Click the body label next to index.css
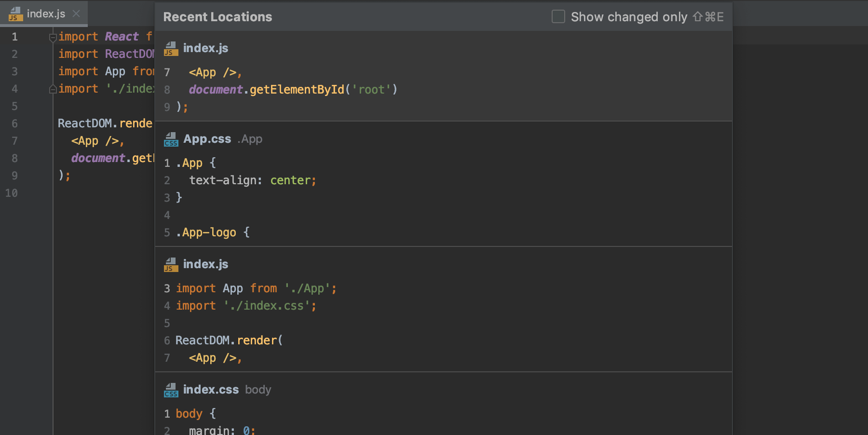The height and width of the screenshot is (435, 868). tap(258, 389)
